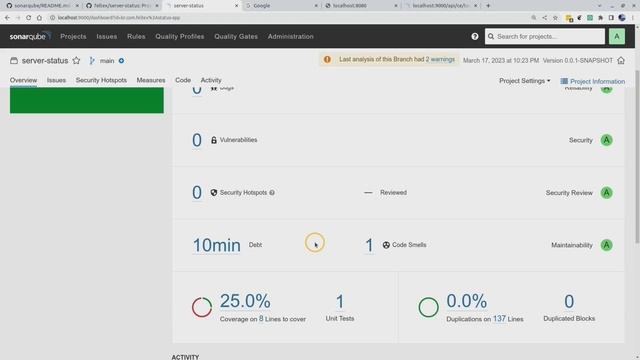Go to the browser home button

point(39,18)
